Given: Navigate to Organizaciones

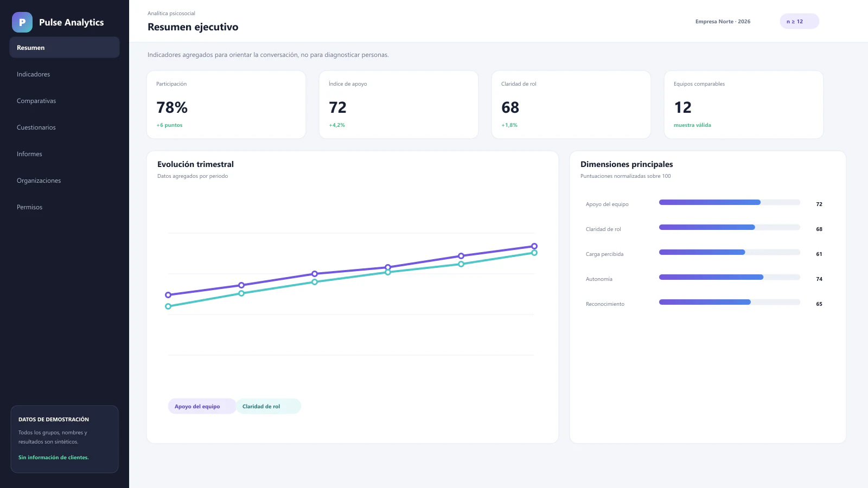Looking at the screenshot, I should point(65,181).
